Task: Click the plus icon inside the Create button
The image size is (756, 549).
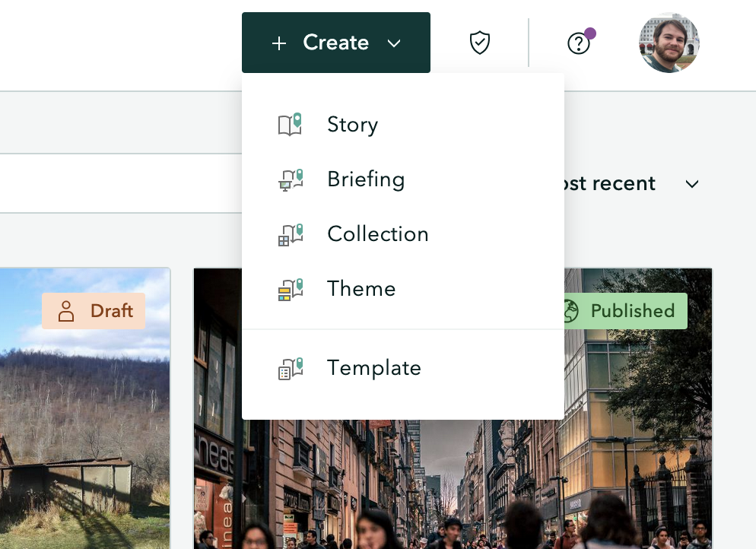Action: coord(279,43)
